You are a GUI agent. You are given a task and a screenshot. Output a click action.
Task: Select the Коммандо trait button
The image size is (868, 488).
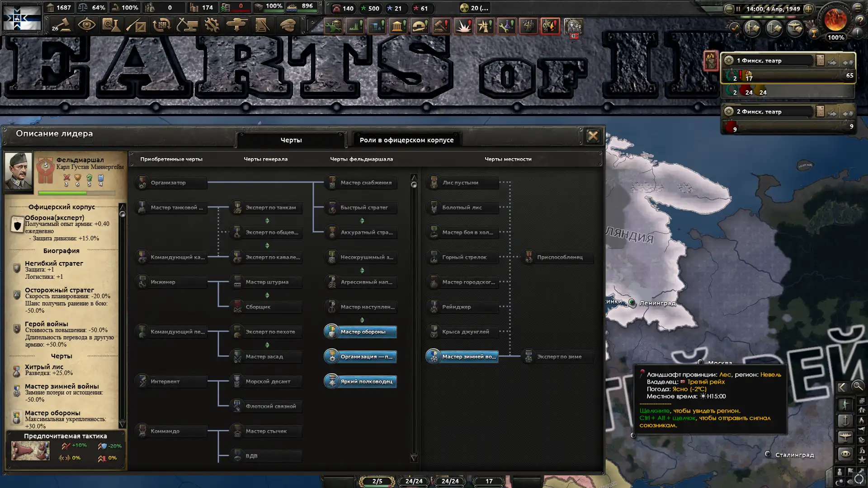tap(171, 431)
